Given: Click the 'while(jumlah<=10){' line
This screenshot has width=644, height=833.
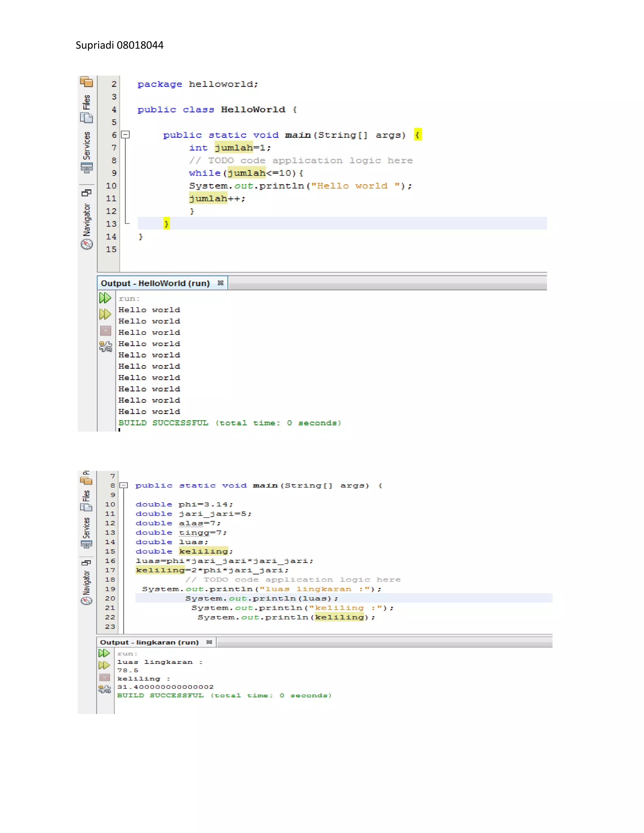Looking at the screenshot, I should point(246,173).
